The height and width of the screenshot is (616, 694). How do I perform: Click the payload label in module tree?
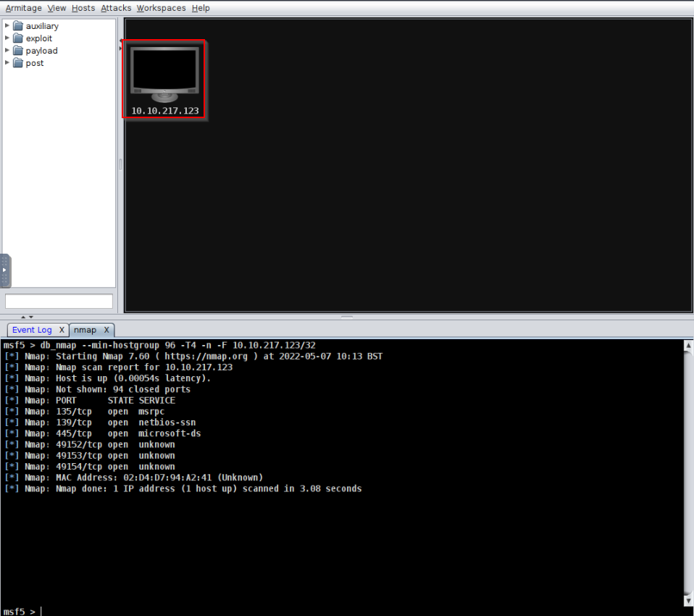point(41,51)
